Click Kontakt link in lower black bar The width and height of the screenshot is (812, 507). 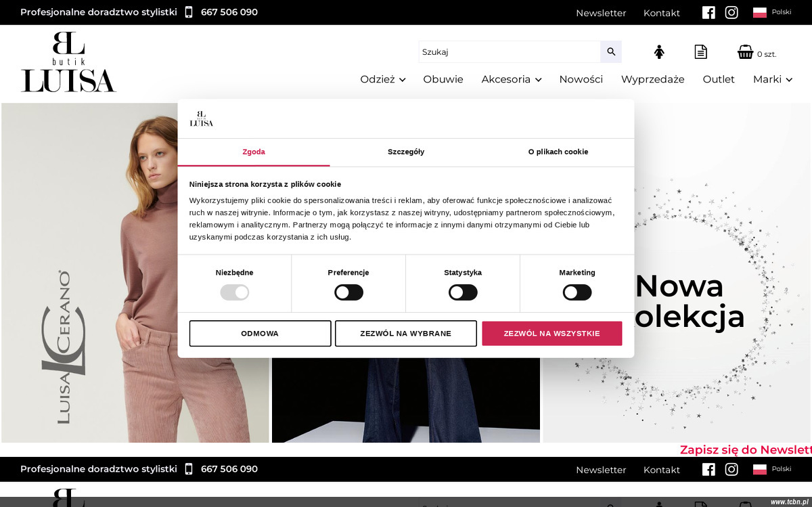[x=662, y=470]
